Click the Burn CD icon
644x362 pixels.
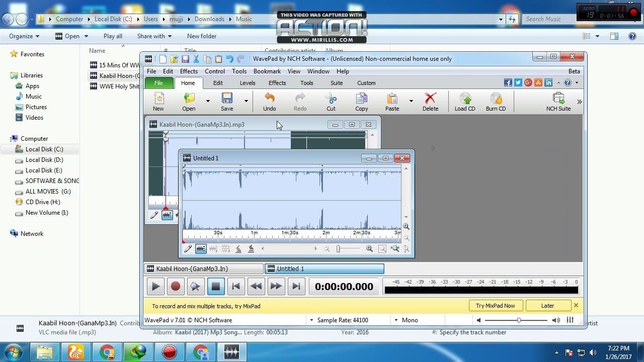pos(496,98)
